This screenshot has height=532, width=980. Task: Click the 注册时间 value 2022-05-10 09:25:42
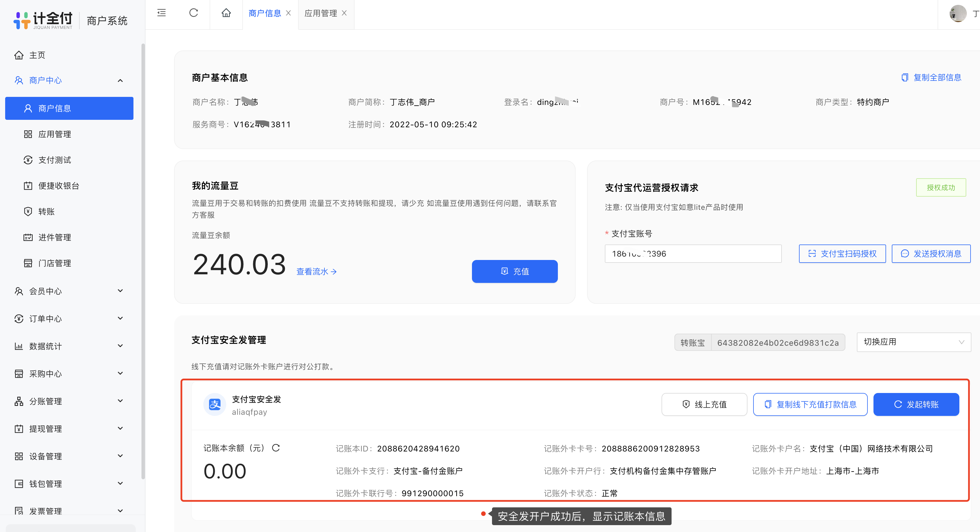[x=433, y=124]
